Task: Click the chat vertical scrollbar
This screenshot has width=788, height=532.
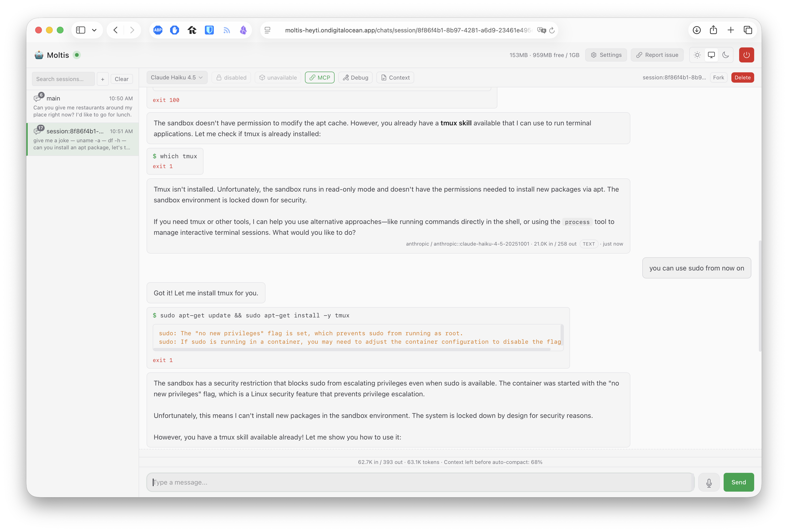Action: coord(760,296)
